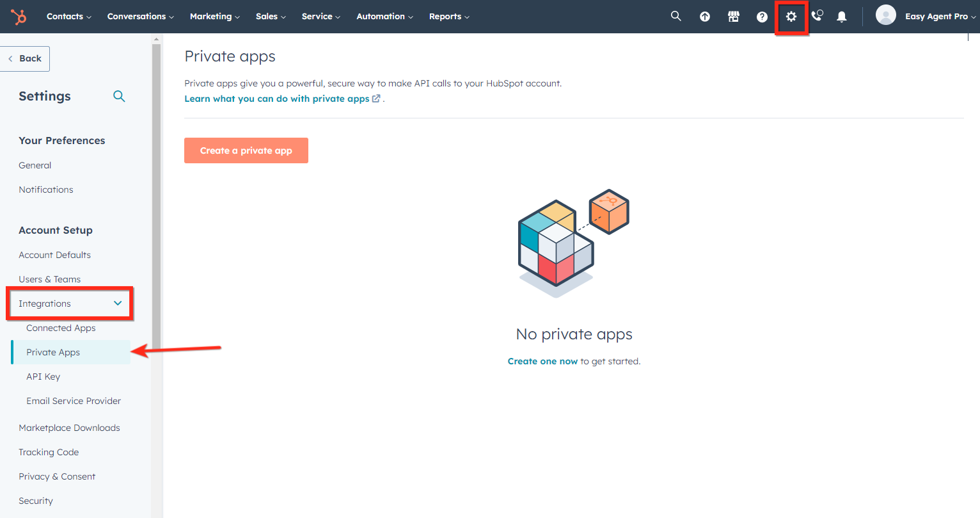980x518 pixels.
Task: Click the upgrade arrow icon
Action: point(704,17)
